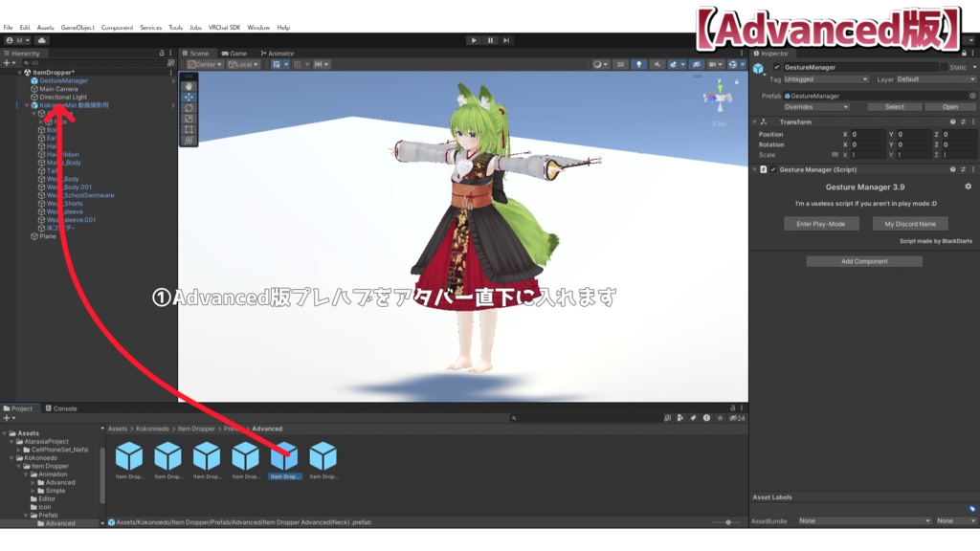The width and height of the screenshot is (980, 551).
Task: Open the File menu
Action: pos(8,28)
